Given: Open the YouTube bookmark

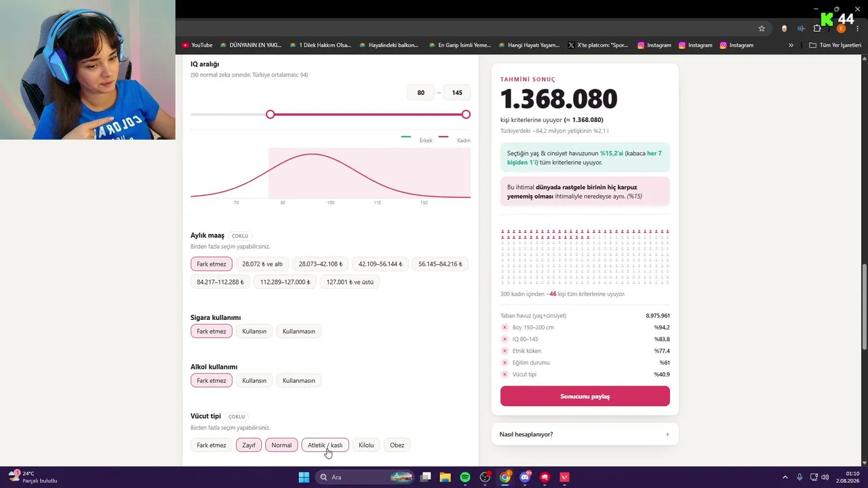Looking at the screenshot, I should pos(197,45).
